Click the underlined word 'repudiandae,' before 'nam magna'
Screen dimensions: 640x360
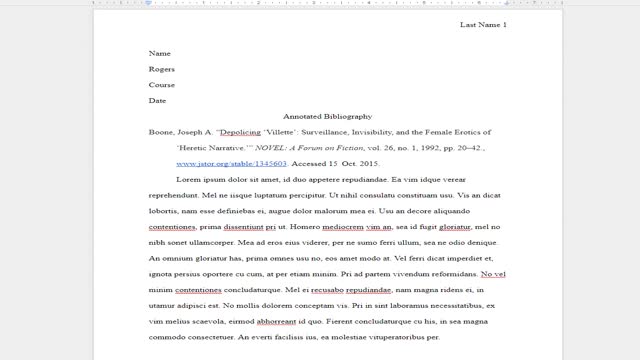[369, 290]
